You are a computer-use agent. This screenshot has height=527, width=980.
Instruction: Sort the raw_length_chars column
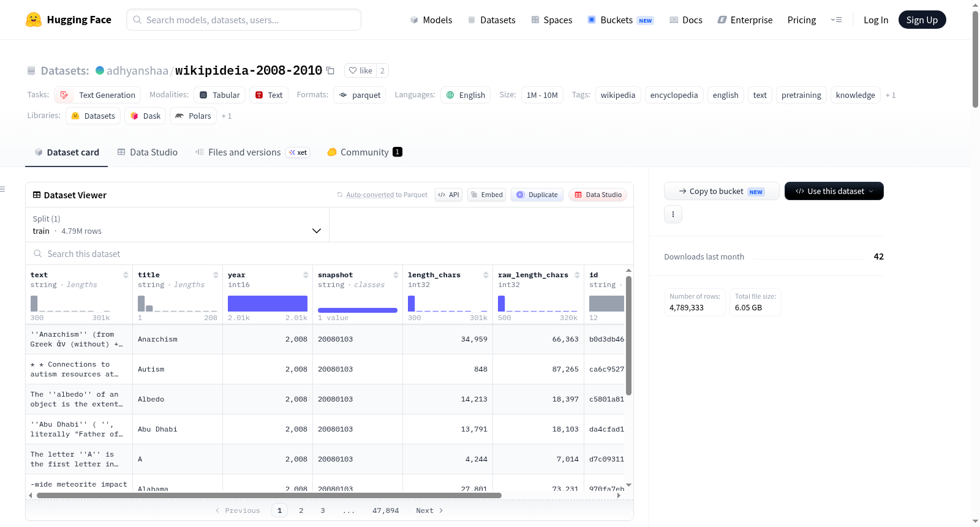[x=577, y=275]
